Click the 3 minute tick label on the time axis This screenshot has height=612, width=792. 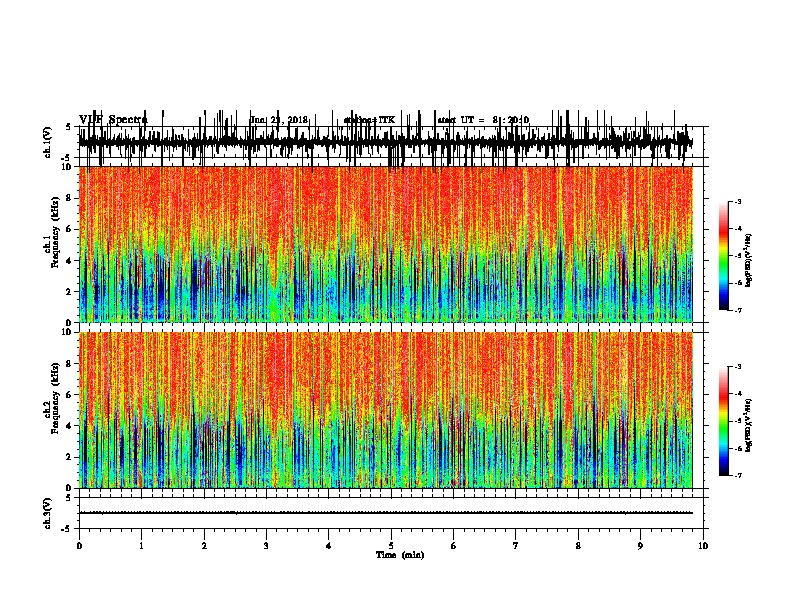click(x=266, y=546)
